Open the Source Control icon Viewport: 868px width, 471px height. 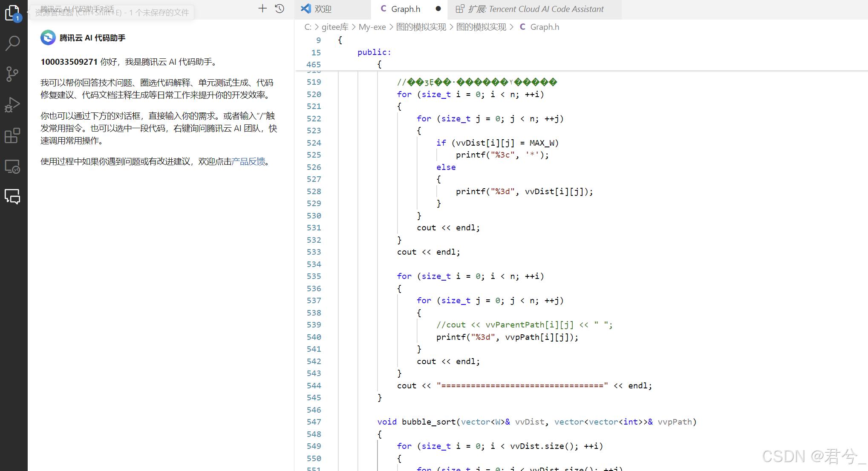pos(13,73)
